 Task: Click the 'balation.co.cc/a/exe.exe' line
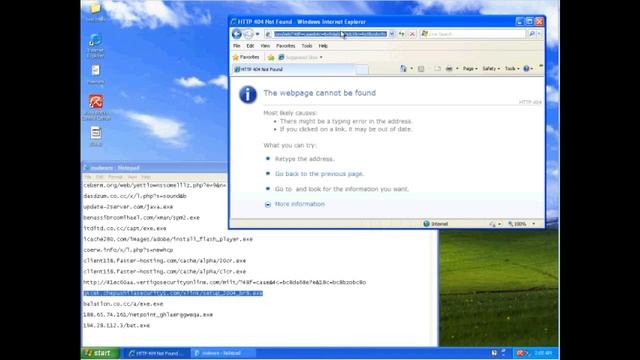tap(123, 304)
